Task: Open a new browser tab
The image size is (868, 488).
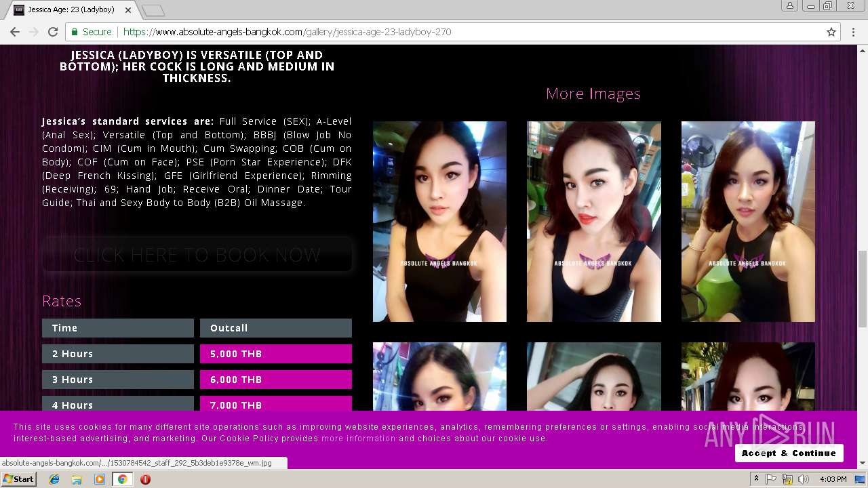Action: (x=153, y=10)
